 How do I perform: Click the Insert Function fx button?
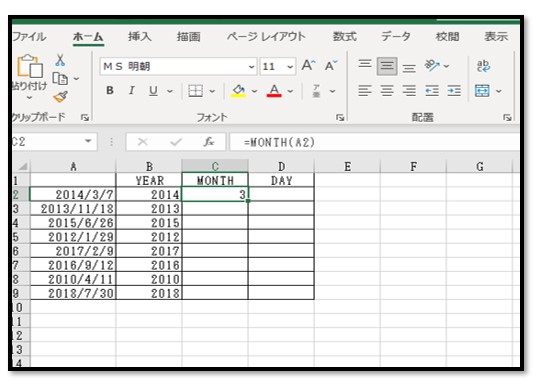(x=208, y=142)
